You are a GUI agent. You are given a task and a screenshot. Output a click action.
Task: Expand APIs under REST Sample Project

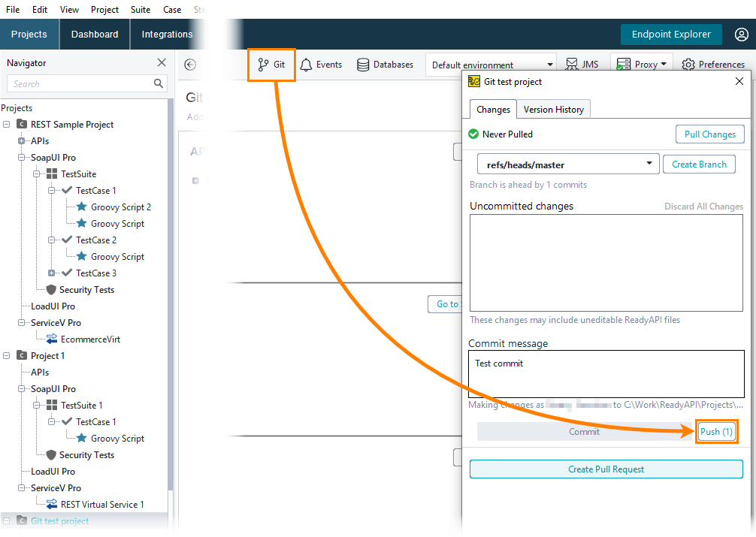click(x=21, y=140)
